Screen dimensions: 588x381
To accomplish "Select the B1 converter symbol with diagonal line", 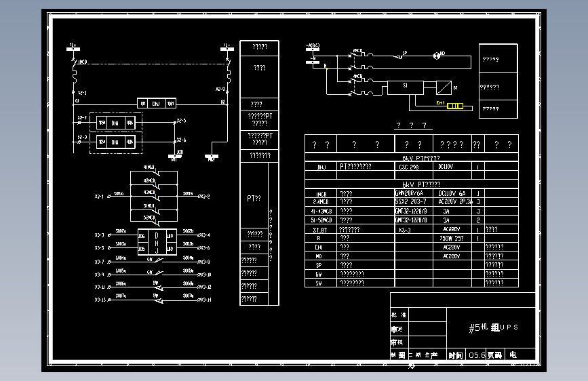I will [444, 87].
